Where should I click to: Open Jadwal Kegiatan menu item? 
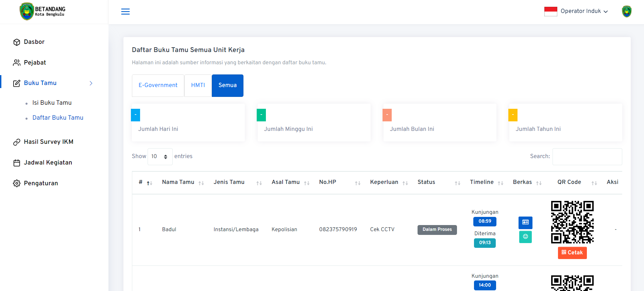pos(48,162)
